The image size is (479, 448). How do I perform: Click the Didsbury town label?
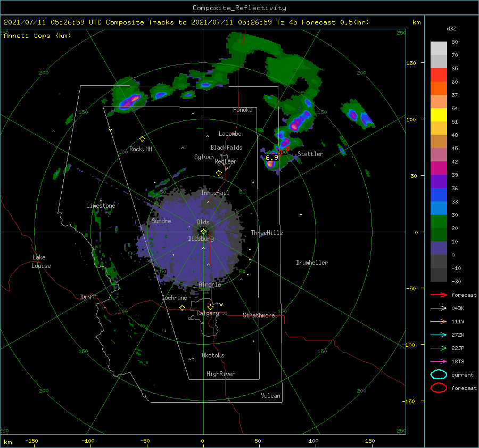(201, 239)
